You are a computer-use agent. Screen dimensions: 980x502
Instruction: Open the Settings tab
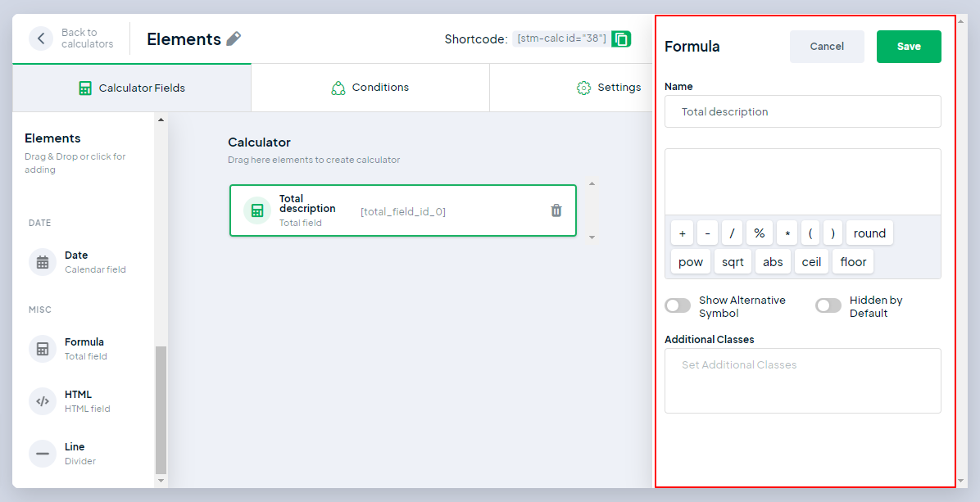609,88
